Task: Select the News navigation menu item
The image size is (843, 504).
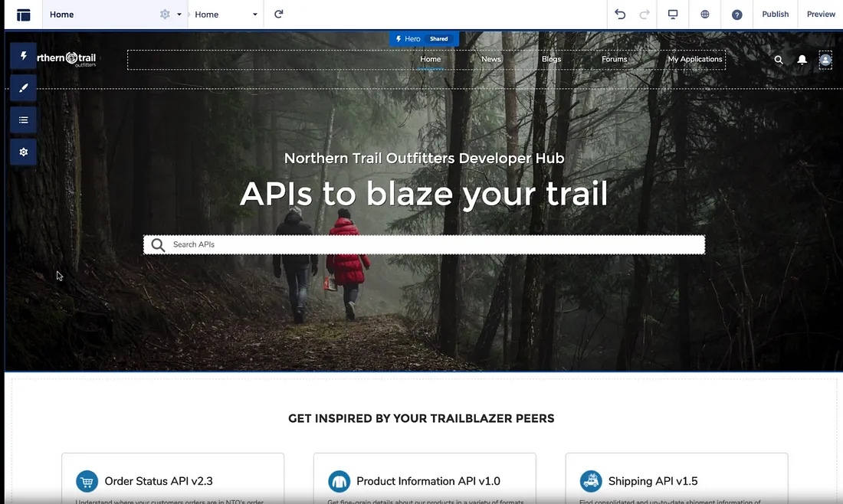Action: point(491,59)
